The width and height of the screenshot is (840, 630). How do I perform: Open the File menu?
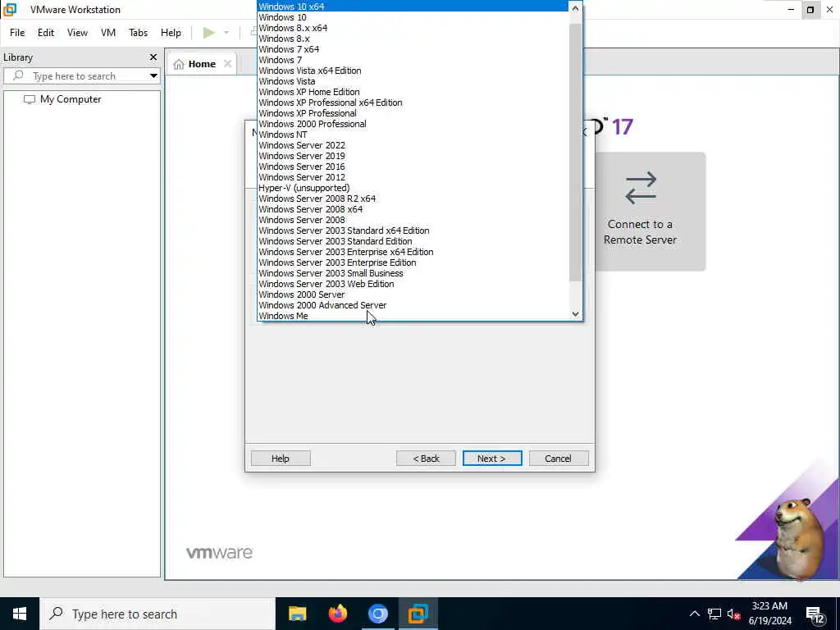point(17,33)
